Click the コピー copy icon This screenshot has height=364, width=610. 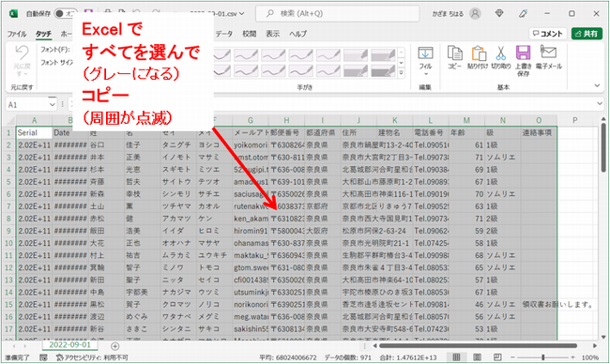coord(454,53)
